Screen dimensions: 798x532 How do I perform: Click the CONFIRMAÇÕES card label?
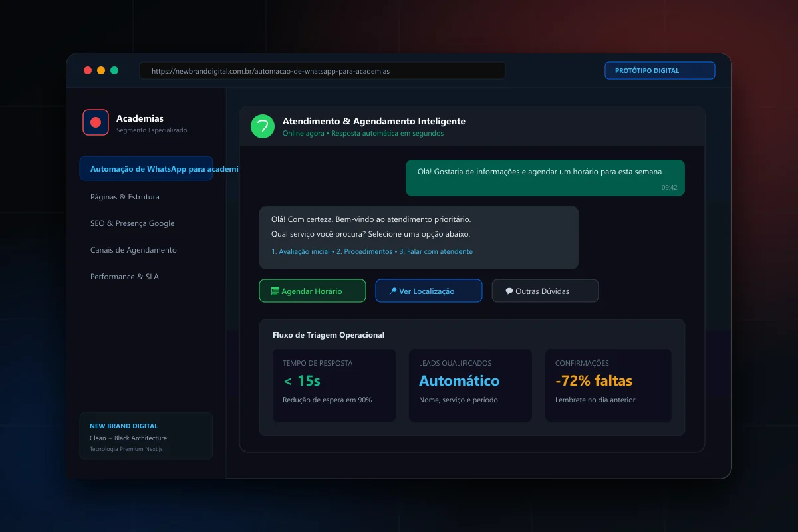pos(582,363)
